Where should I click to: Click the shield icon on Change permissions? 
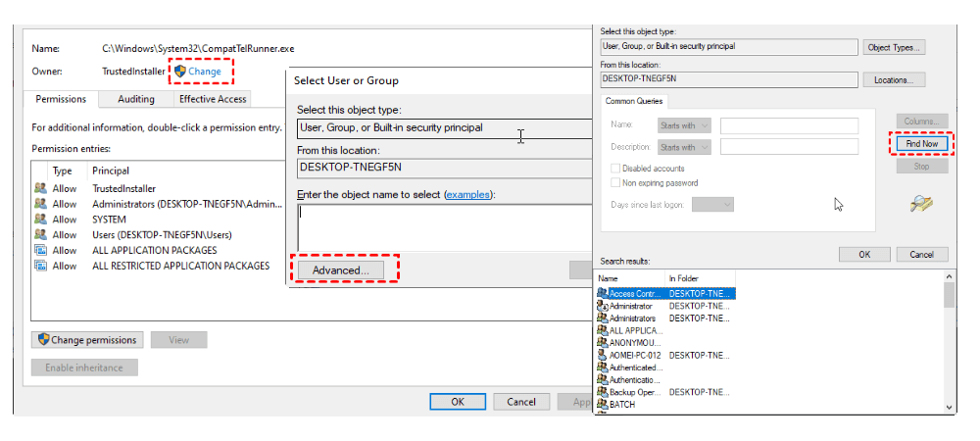[43, 340]
